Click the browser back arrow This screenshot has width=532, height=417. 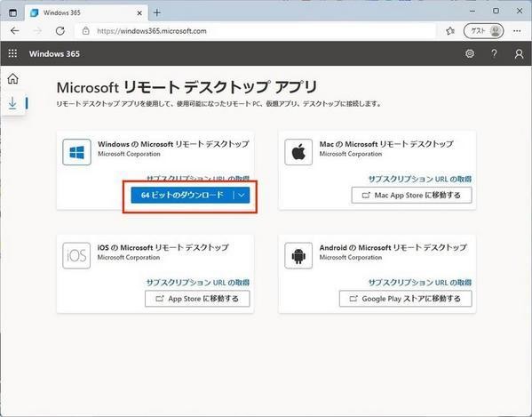point(14,31)
